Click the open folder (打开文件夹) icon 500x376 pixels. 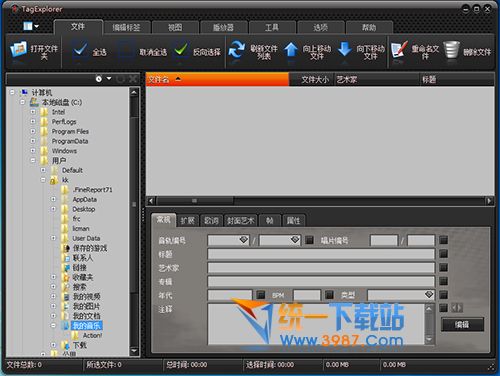click(18, 50)
